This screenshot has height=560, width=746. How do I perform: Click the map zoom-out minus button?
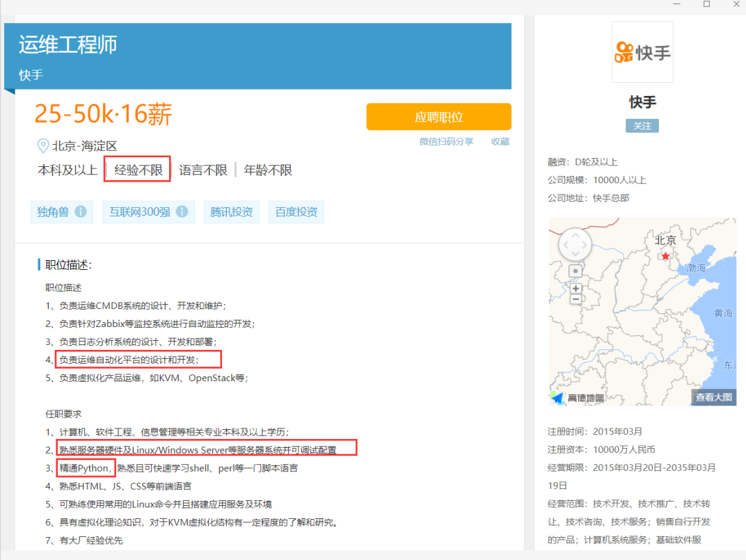pos(576,299)
